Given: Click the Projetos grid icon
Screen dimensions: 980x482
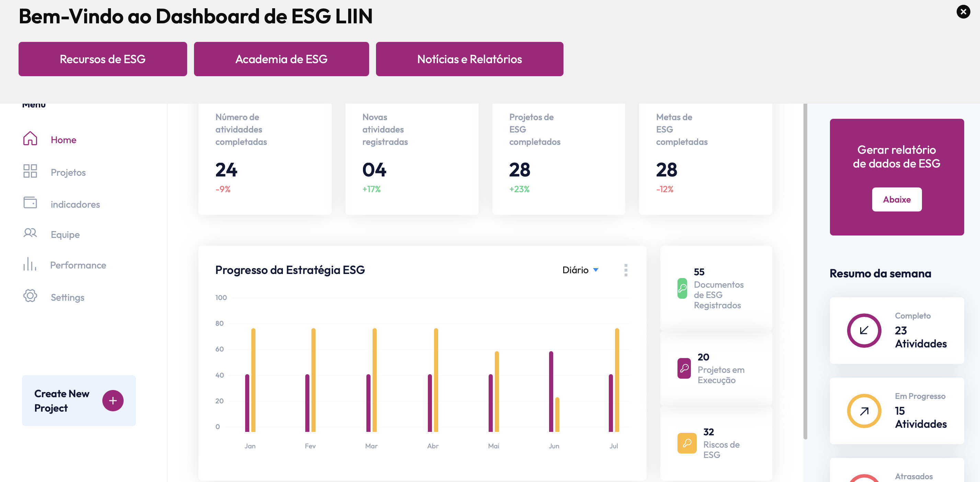Looking at the screenshot, I should click(30, 172).
